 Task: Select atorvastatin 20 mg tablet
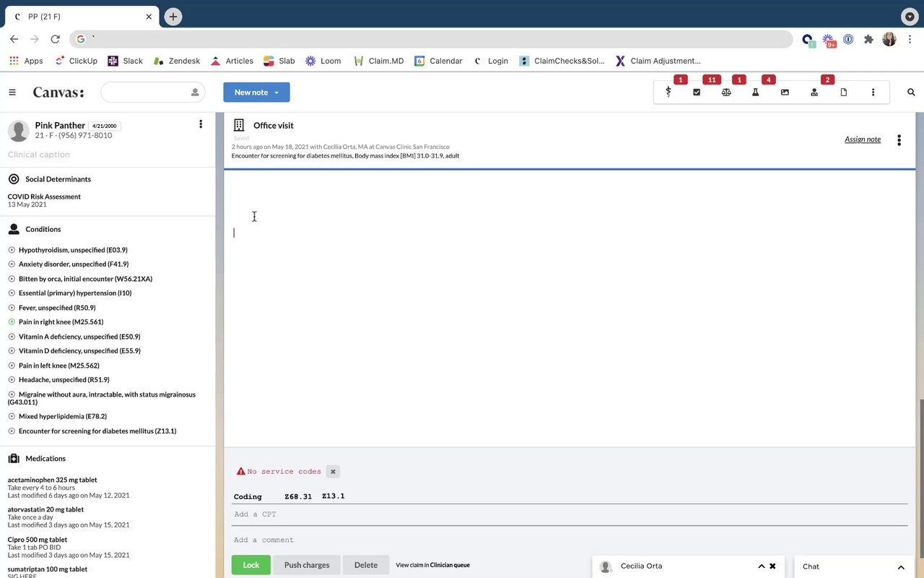coord(45,509)
